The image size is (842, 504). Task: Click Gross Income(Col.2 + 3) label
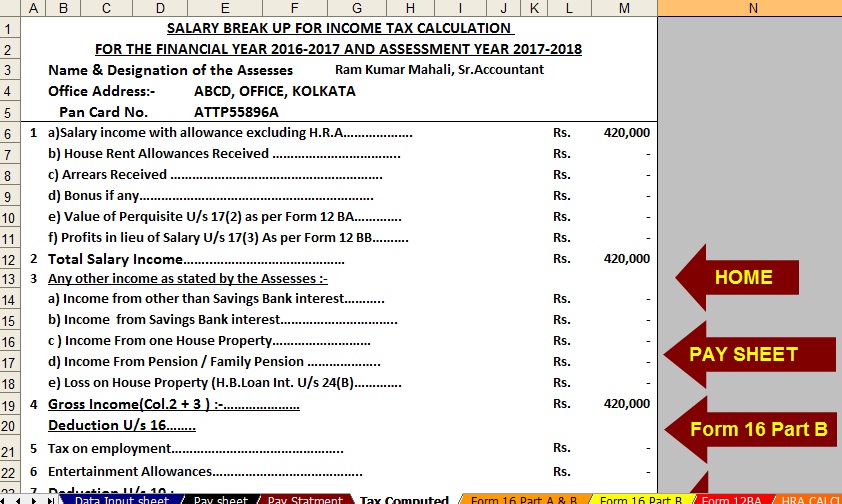point(173,404)
